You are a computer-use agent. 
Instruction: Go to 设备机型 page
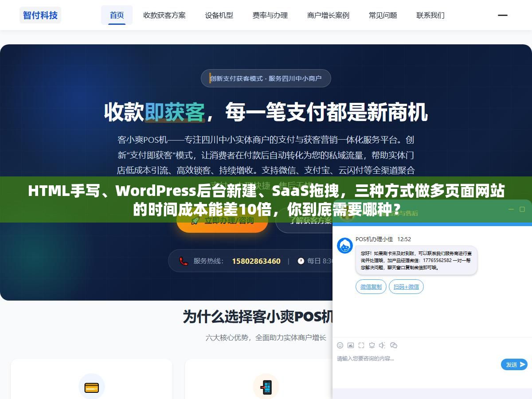pos(219,15)
